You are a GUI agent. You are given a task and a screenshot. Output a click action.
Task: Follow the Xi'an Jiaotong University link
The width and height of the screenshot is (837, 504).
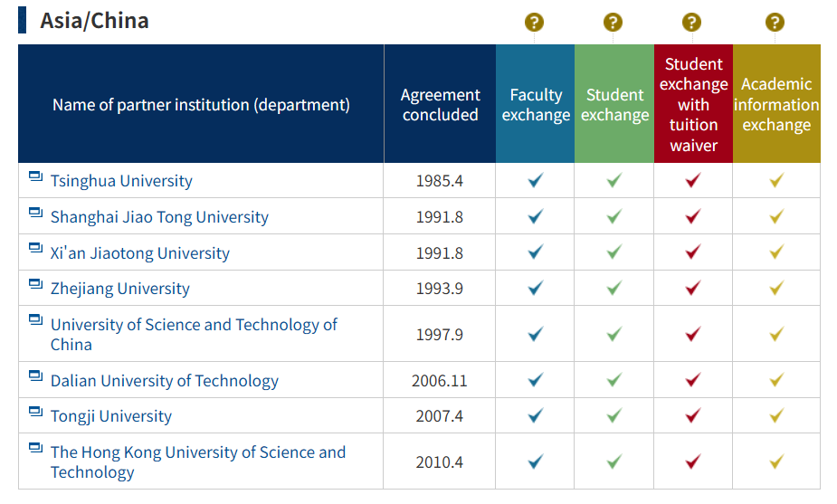click(140, 253)
